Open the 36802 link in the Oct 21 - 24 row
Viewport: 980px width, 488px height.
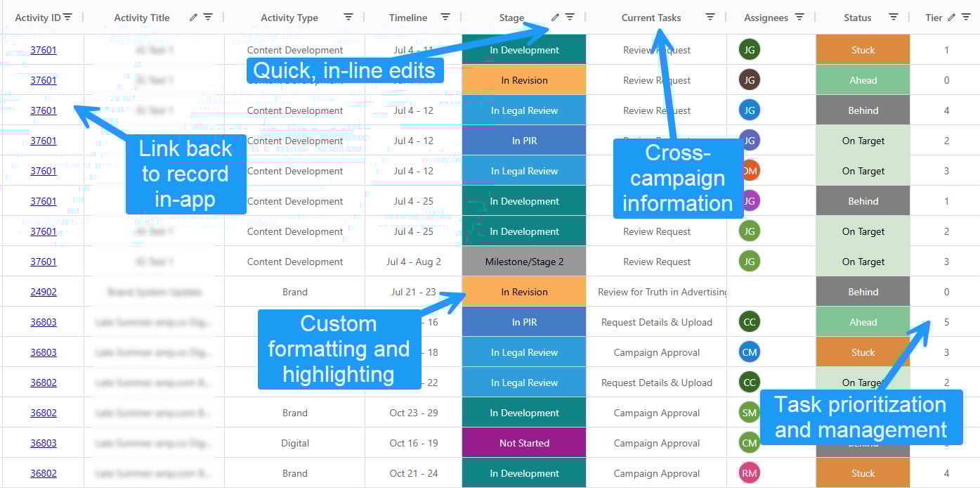[x=44, y=473]
